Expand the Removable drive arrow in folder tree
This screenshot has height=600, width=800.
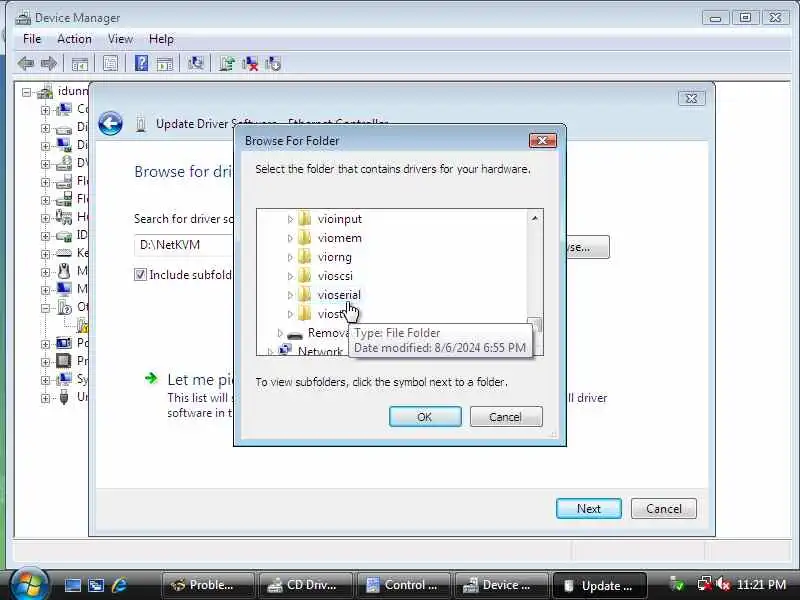click(x=280, y=333)
